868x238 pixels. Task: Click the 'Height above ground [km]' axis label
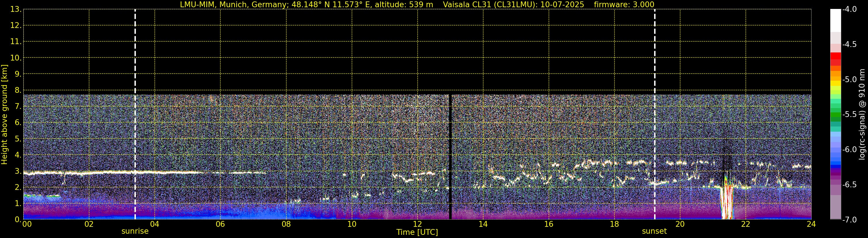[x=4, y=115]
